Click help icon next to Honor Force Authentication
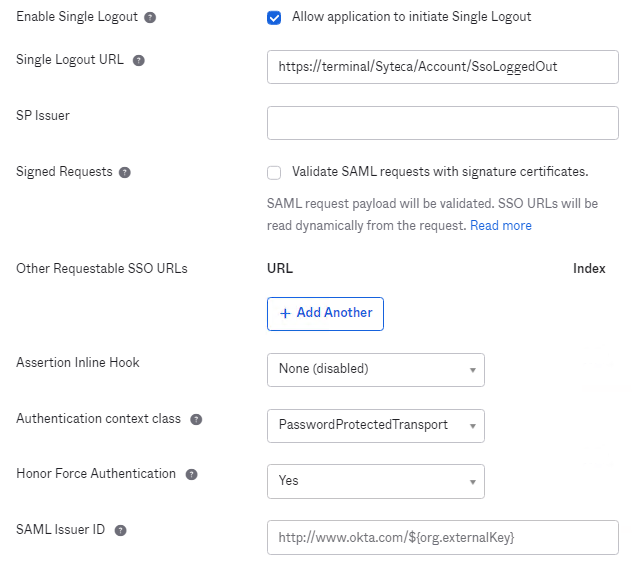 [191, 474]
